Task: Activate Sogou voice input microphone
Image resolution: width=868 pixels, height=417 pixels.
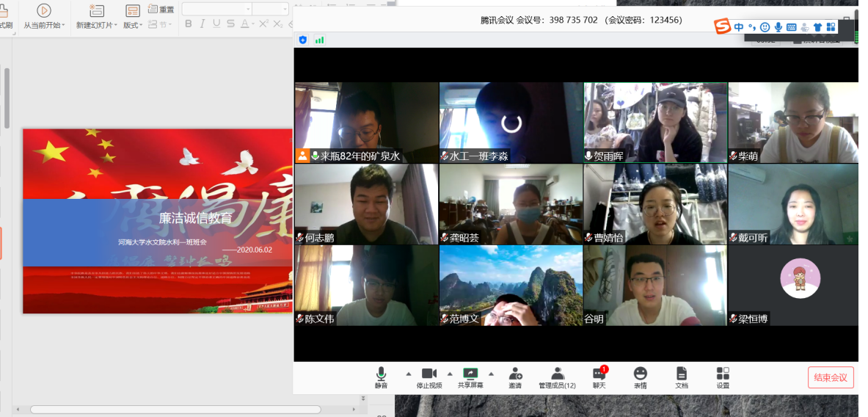Action: coord(778,26)
